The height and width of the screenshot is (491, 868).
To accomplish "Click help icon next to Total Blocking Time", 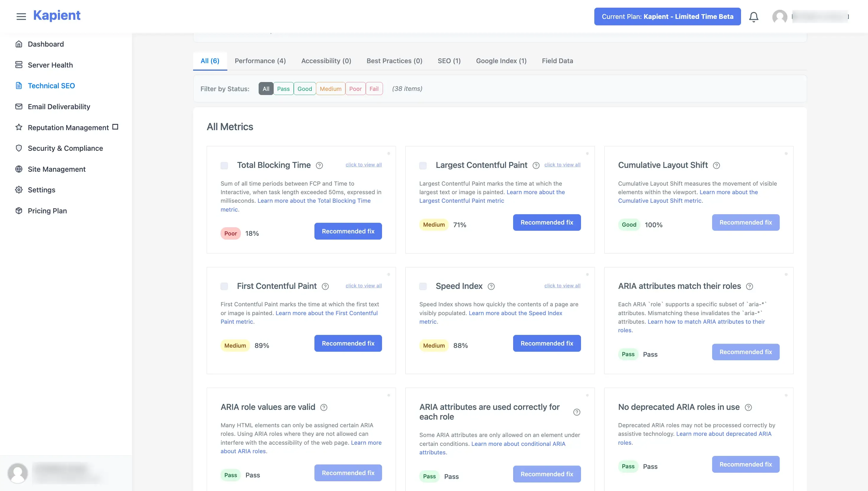I will 319,165.
